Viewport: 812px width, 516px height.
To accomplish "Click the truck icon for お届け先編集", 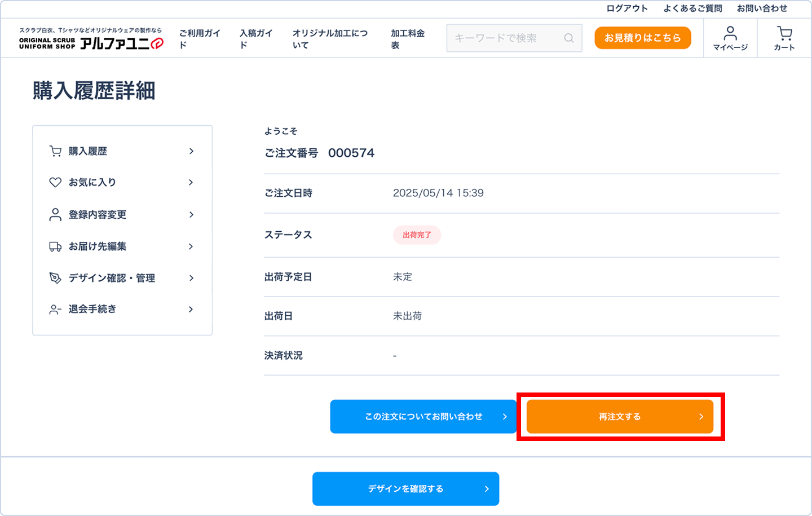I will tap(55, 246).
